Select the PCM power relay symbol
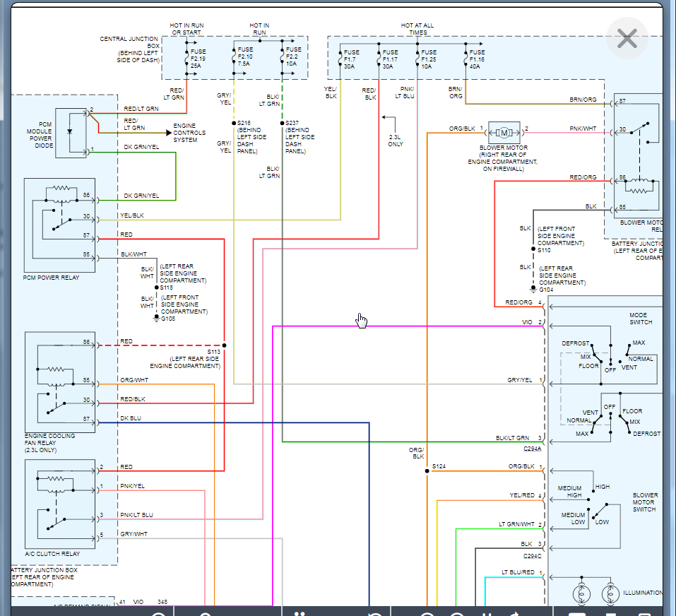The height and width of the screenshot is (616, 676). 59,225
